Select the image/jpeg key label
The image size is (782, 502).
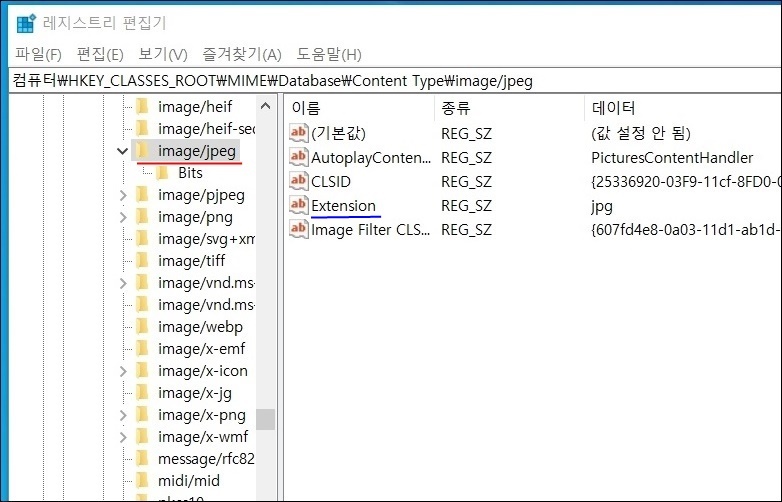(197, 151)
